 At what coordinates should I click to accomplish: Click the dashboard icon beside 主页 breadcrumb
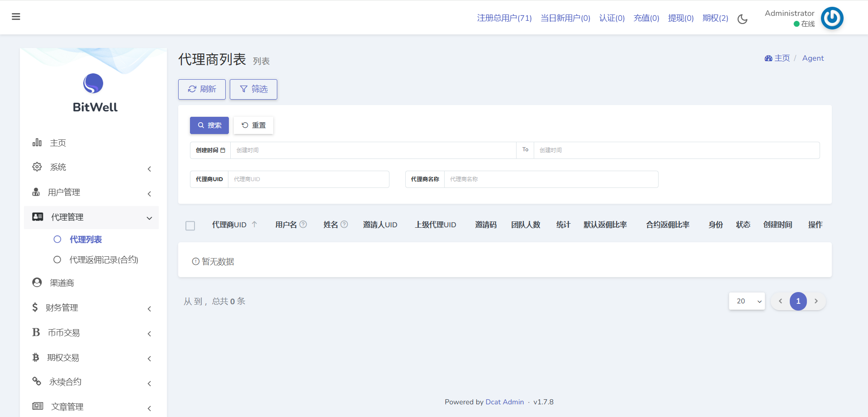coord(768,58)
